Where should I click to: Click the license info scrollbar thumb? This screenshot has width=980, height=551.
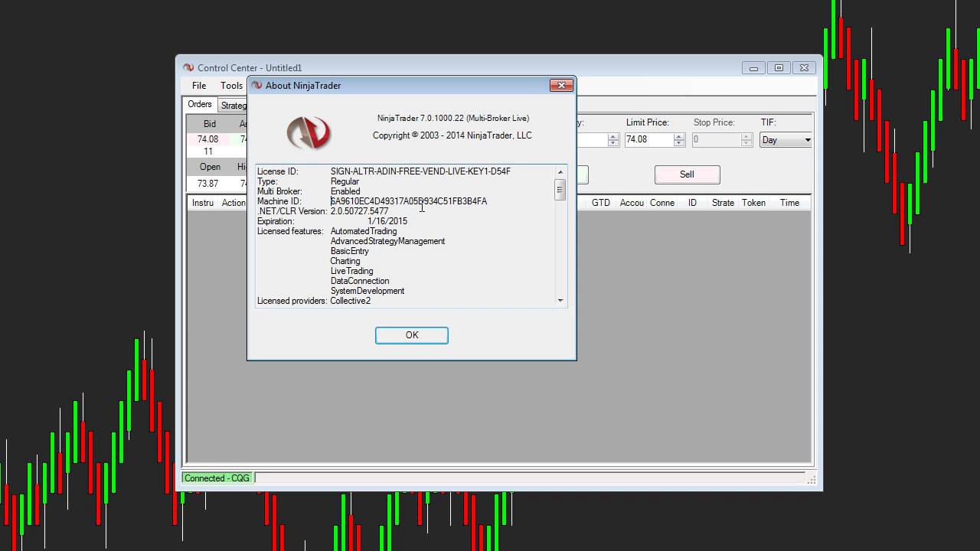point(560,190)
